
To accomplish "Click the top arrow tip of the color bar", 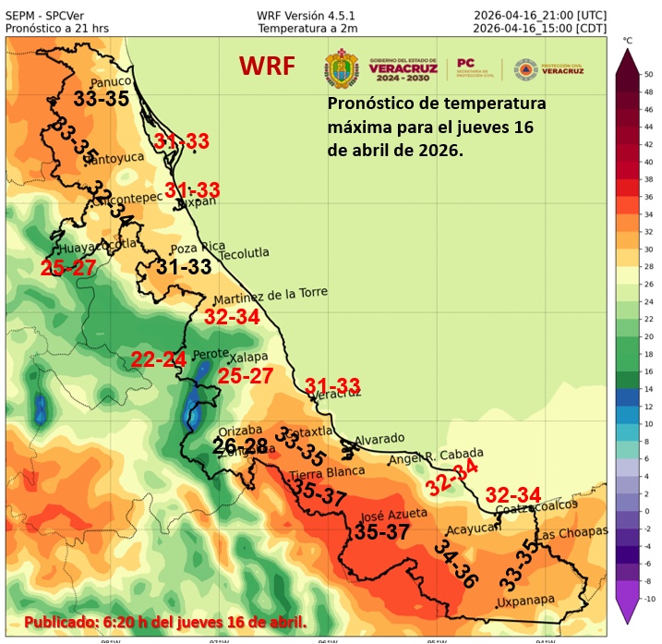I will [627, 54].
